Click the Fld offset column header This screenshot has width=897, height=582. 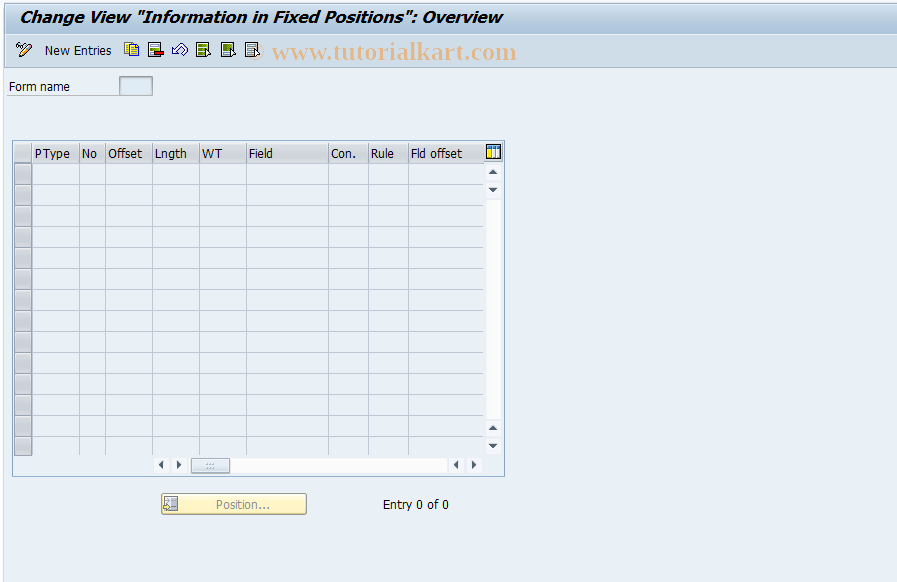tap(446, 153)
